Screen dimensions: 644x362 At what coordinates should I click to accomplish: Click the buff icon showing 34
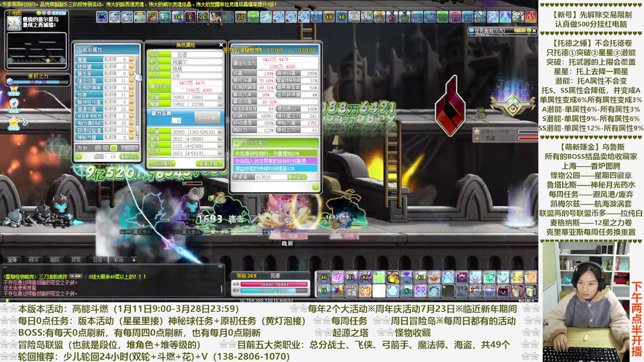pyautogui.click(x=177, y=17)
